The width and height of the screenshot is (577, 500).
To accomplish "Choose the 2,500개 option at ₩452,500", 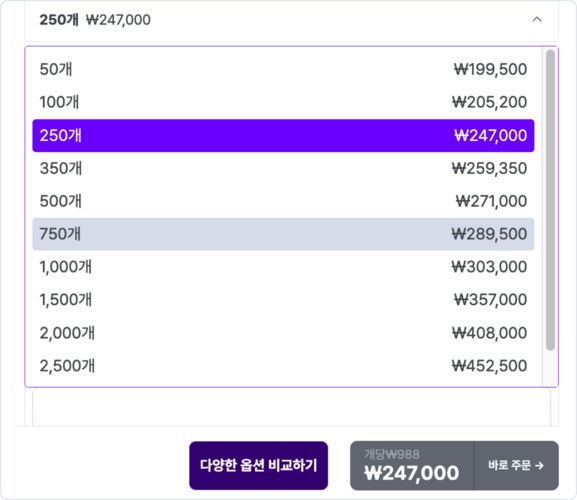I will pos(283,366).
